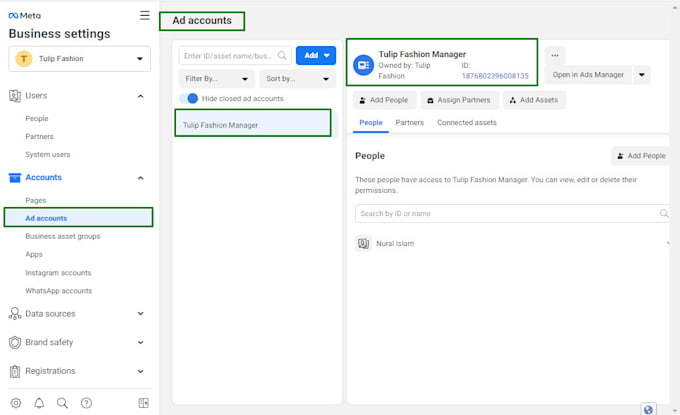Switch to the Connected assets tab

[x=467, y=123]
